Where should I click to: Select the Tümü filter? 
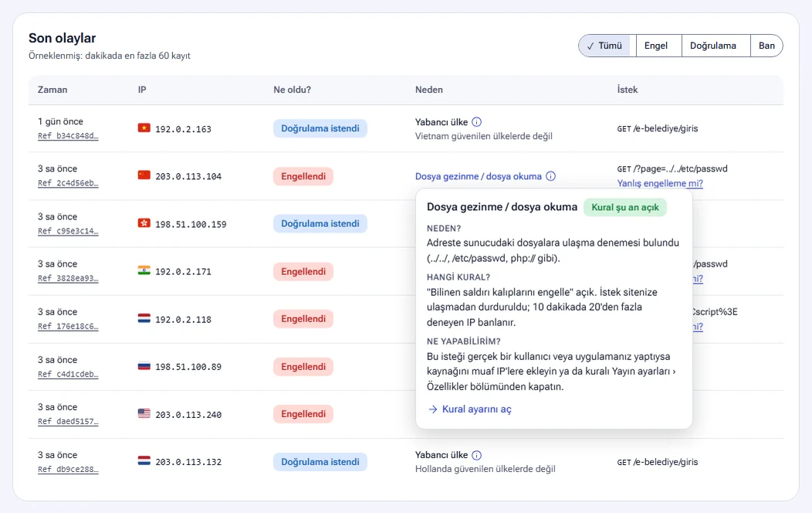(x=607, y=46)
